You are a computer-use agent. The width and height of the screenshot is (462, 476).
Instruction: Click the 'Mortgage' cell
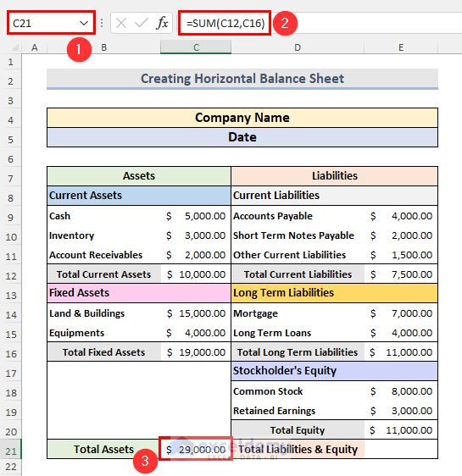click(x=298, y=313)
